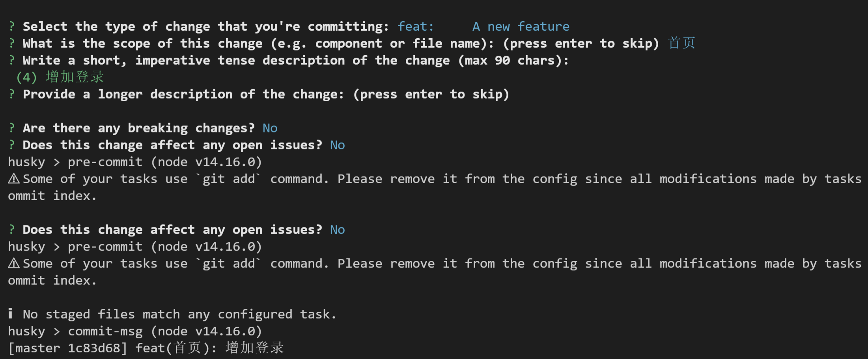Click the final commit message 'feat(首页): 增加登录'
The image size is (868, 359).
(209, 348)
